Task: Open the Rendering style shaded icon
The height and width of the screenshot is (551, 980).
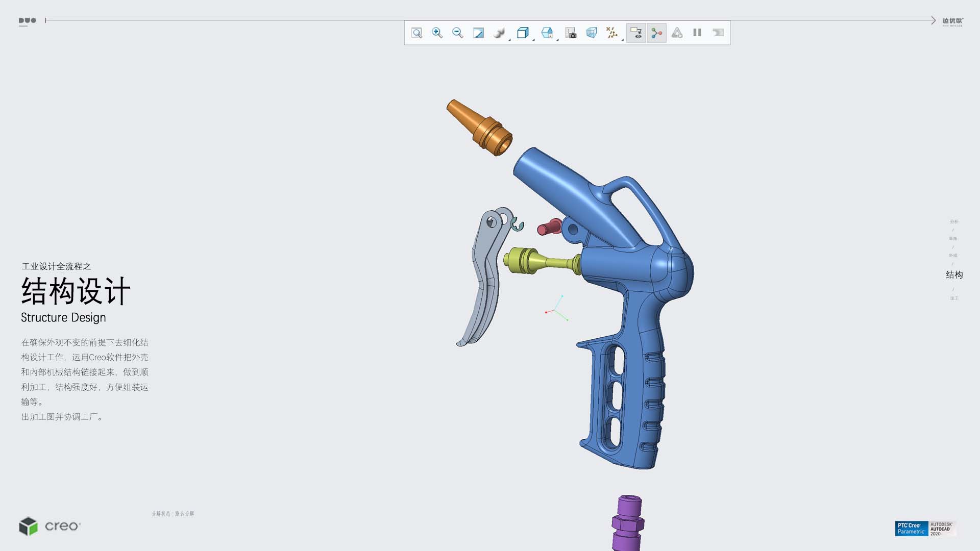Action: pos(499,33)
